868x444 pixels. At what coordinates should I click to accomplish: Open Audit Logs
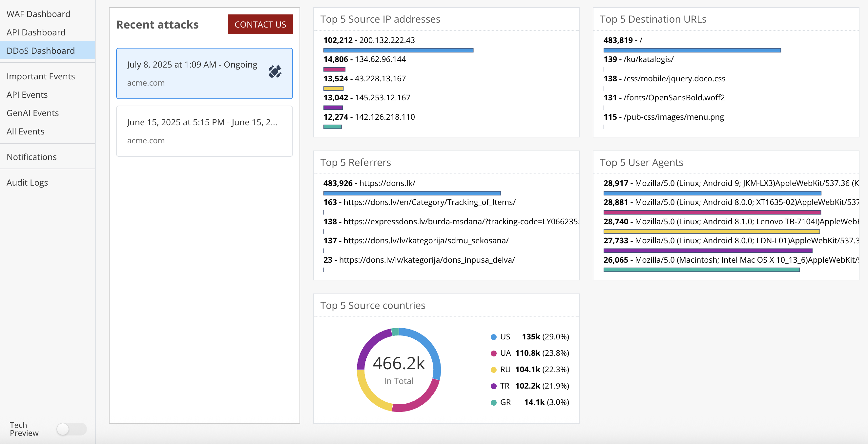coord(27,183)
